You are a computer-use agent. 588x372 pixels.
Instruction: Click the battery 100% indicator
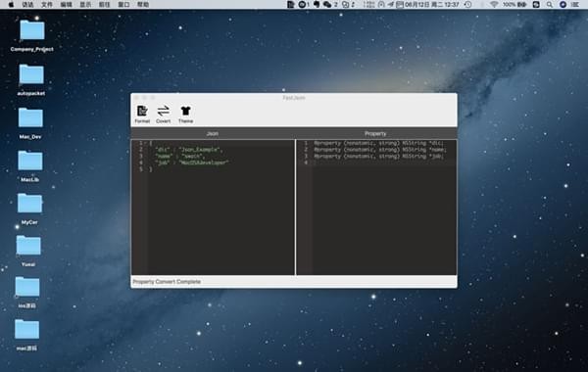pyautogui.click(x=514, y=5)
